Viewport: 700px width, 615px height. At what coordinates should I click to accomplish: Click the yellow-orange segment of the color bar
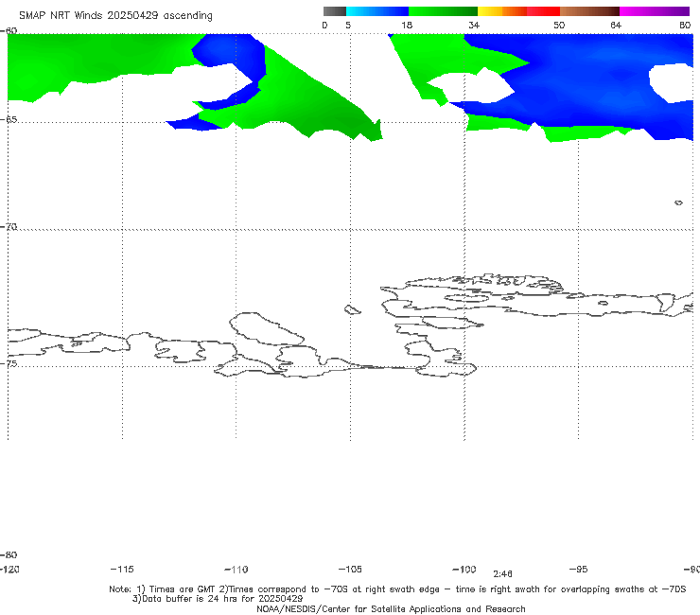pos(502,11)
